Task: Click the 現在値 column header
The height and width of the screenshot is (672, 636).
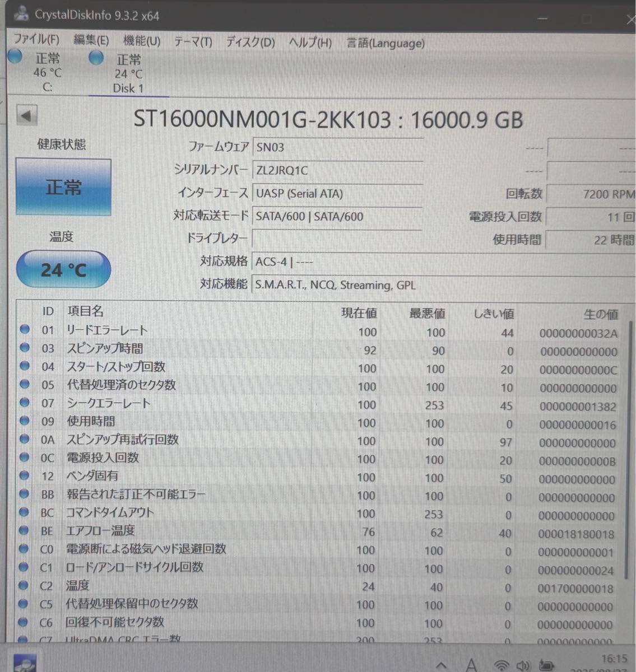Action: (x=359, y=313)
